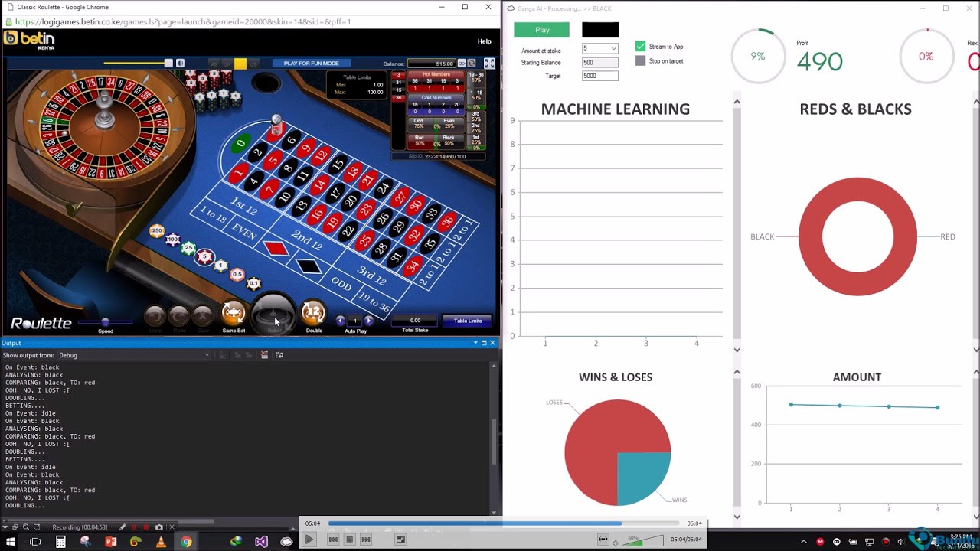The height and width of the screenshot is (551, 980).
Task: Place bet on ODD field
Action: tap(341, 284)
